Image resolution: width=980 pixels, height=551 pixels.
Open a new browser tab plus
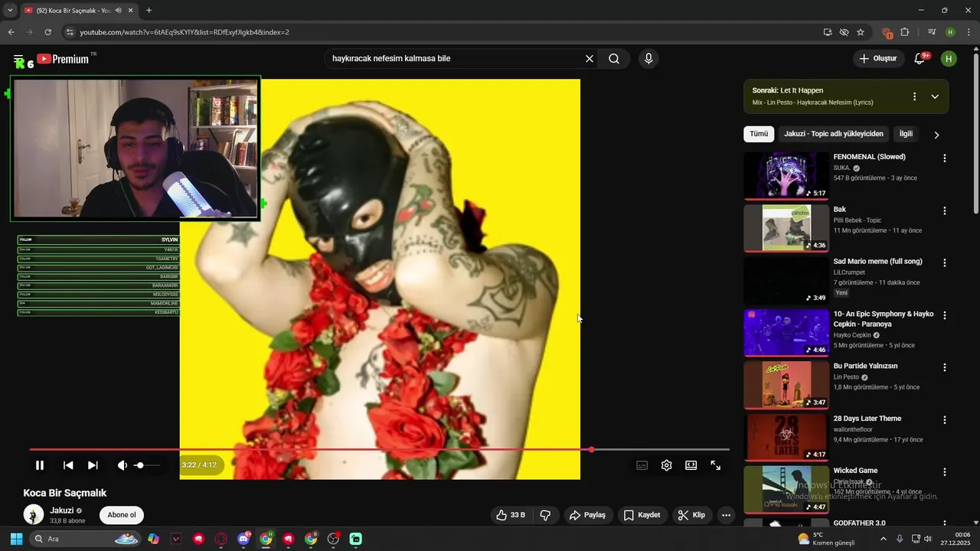tap(149, 11)
